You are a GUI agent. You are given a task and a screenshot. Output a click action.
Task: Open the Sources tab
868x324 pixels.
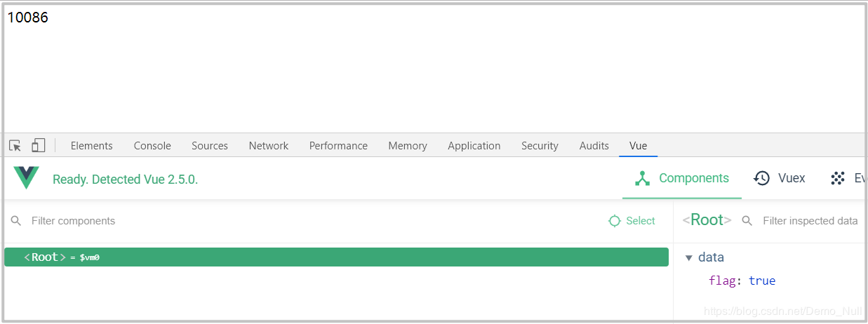(x=210, y=146)
